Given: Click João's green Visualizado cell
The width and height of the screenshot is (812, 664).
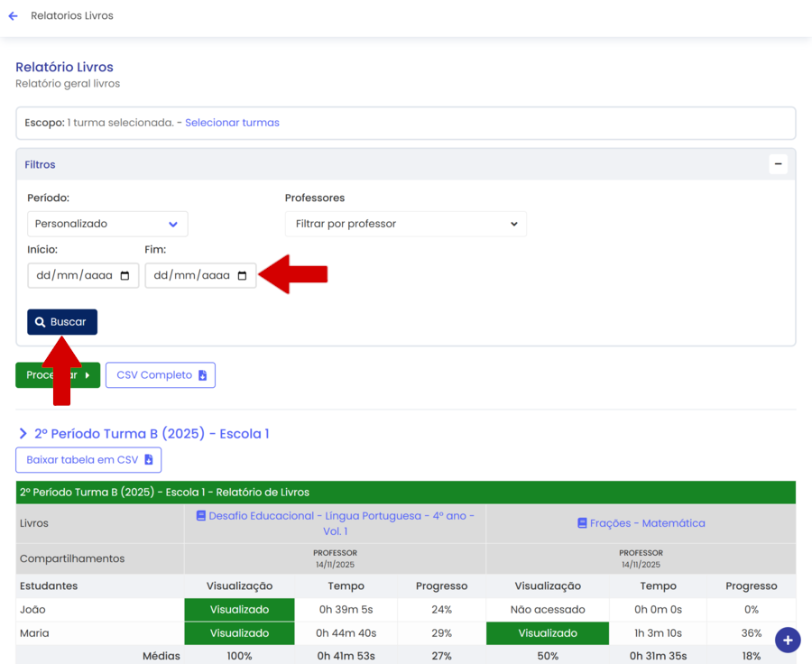Looking at the screenshot, I should tap(239, 610).
